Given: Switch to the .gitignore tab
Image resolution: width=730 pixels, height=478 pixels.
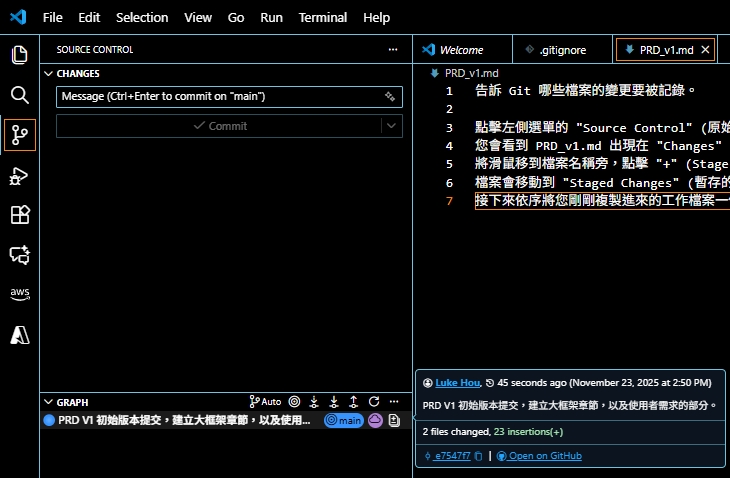Looking at the screenshot, I should coord(562,49).
